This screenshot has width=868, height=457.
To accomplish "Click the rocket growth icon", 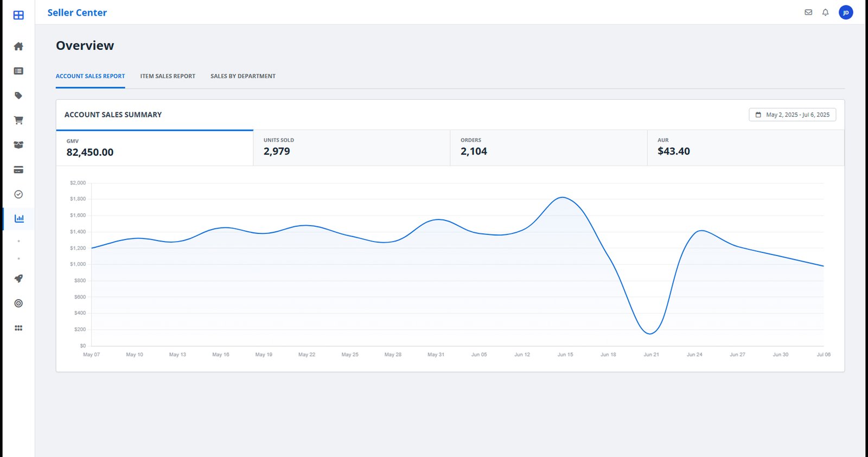I will (18, 278).
